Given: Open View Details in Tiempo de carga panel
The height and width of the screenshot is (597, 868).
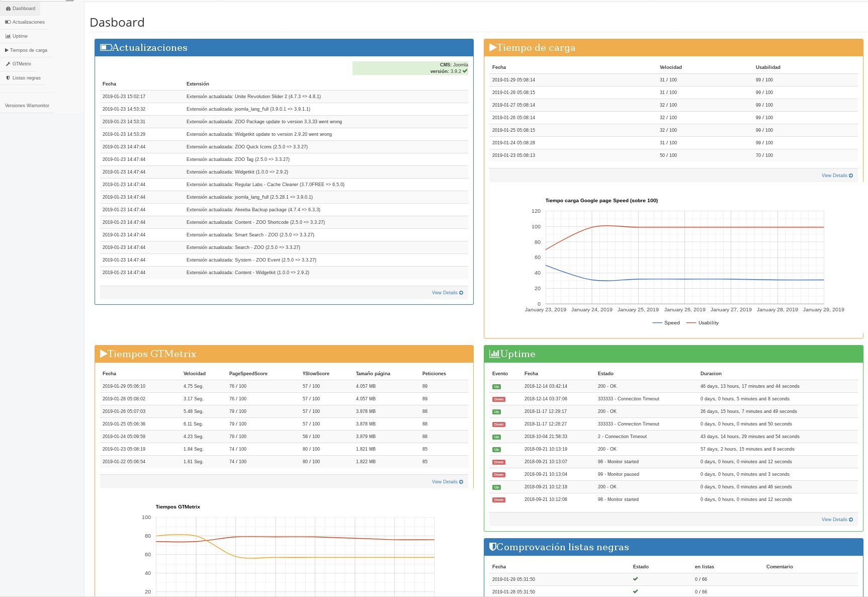Looking at the screenshot, I should click(837, 176).
